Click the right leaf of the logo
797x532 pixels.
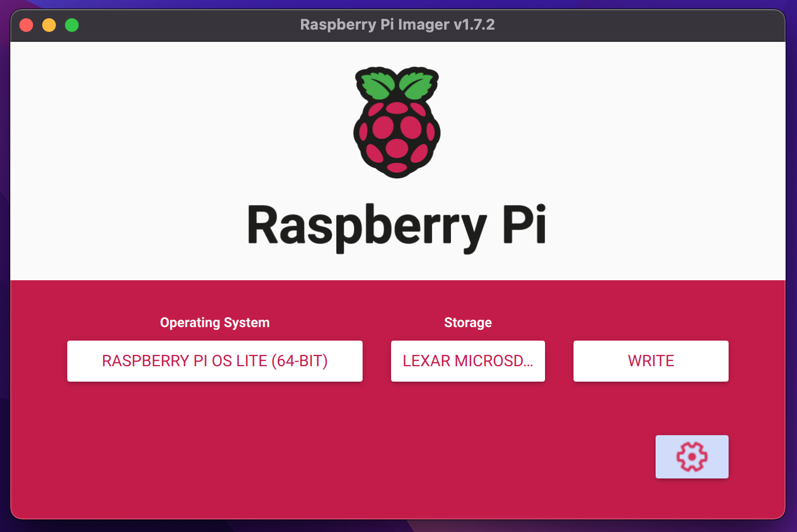[x=418, y=85]
